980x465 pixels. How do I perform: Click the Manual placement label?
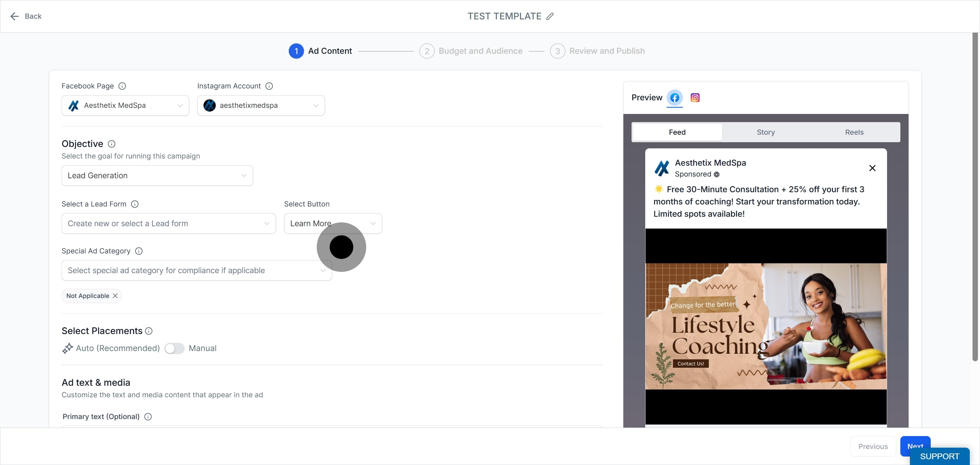[x=202, y=348]
